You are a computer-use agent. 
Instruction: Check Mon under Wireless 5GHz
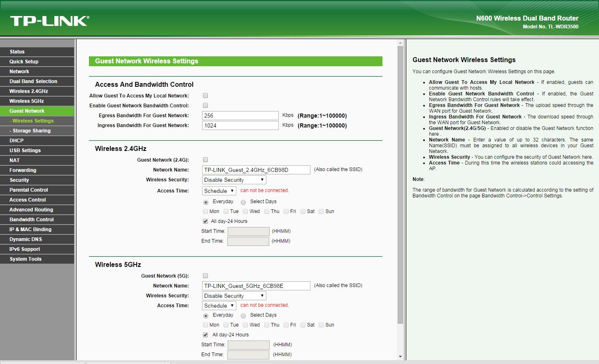tap(205, 325)
